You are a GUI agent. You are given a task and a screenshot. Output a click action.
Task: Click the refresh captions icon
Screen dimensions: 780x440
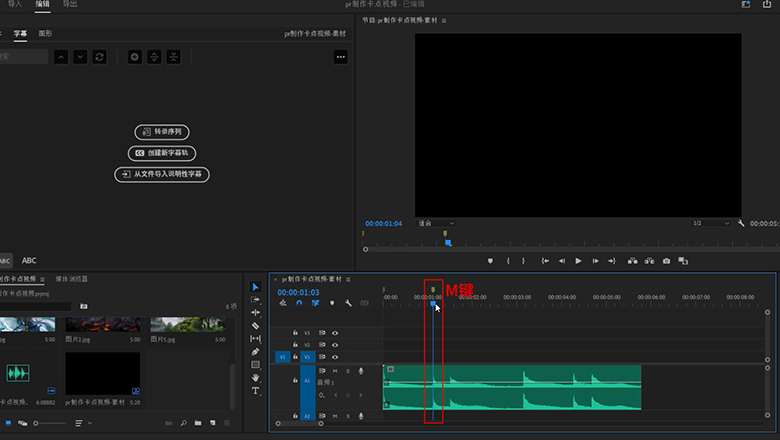click(x=99, y=57)
